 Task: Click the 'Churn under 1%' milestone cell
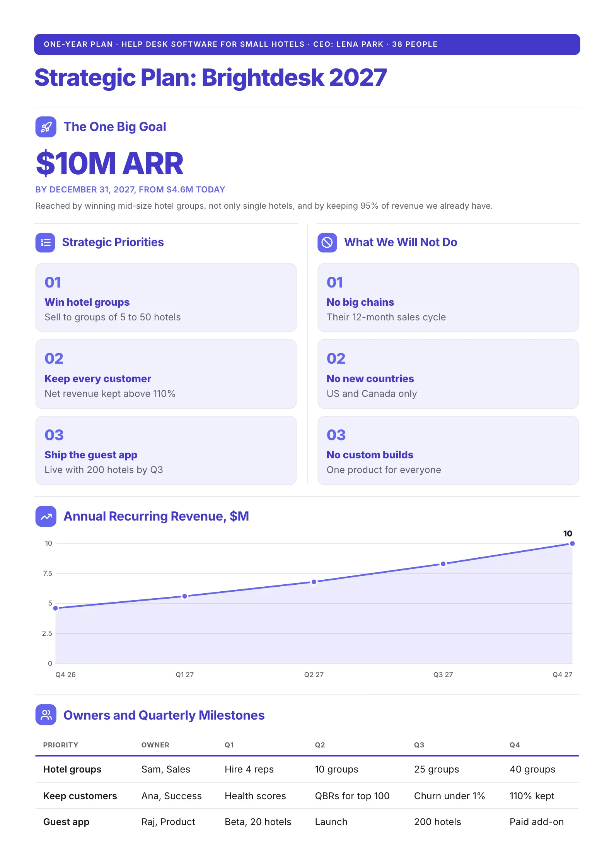tap(449, 796)
